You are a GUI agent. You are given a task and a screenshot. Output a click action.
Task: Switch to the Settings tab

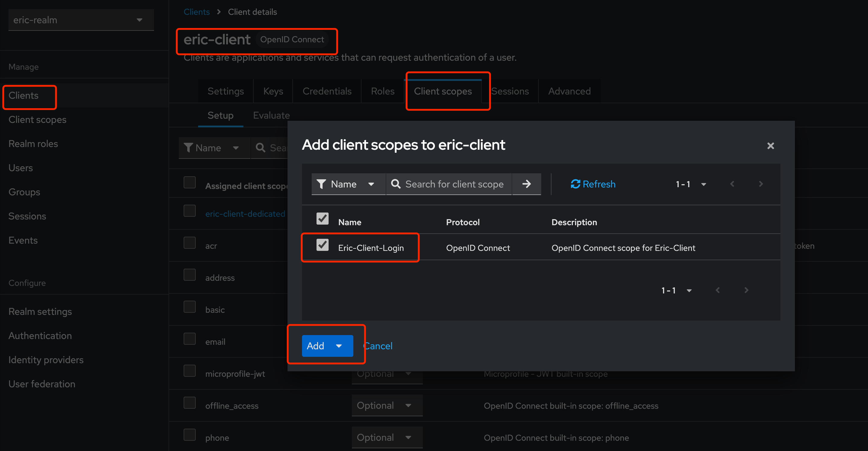[225, 91]
